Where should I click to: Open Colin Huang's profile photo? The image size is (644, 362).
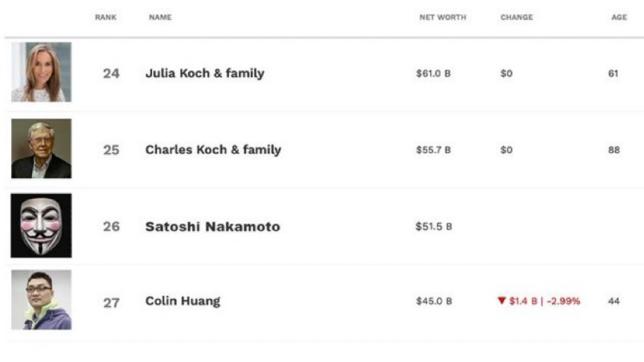click(x=41, y=300)
